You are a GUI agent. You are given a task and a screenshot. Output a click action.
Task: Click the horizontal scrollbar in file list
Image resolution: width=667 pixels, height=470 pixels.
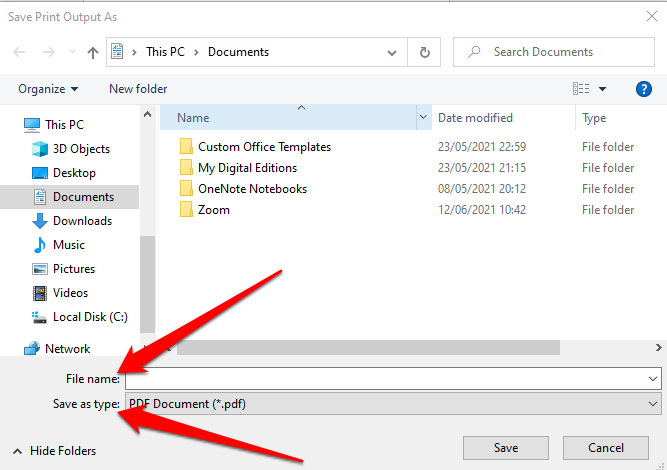(368, 348)
